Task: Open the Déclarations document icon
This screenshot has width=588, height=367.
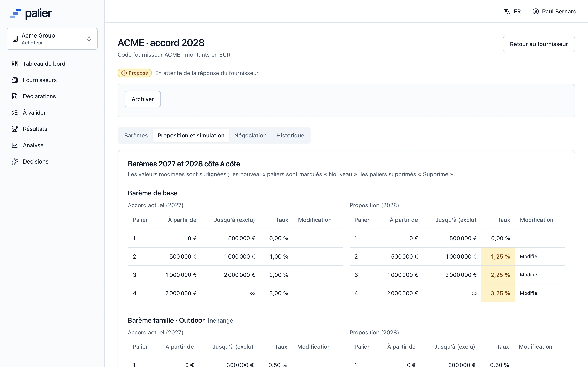Action: point(14,96)
